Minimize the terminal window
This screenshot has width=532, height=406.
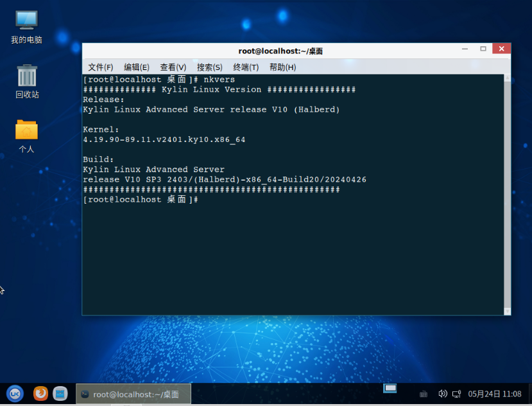tap(465, 49)
